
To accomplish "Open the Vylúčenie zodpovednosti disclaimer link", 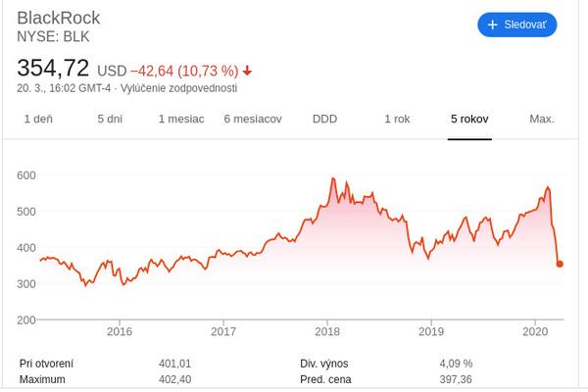I will click(178, 87).
